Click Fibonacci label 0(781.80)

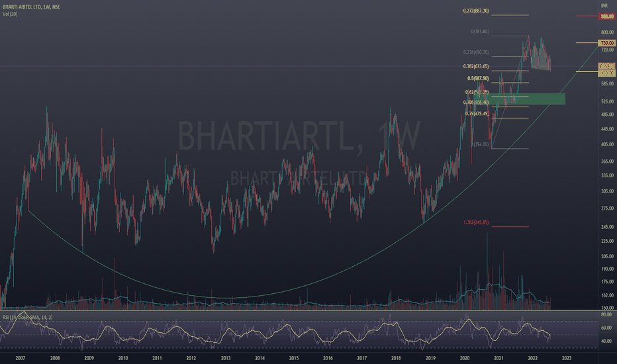pos(480,32)
